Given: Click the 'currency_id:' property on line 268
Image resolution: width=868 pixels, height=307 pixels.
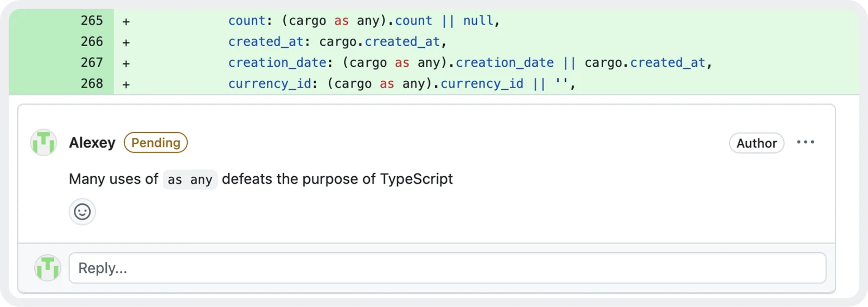Looking at the screenshot, I should pos(273,84).
